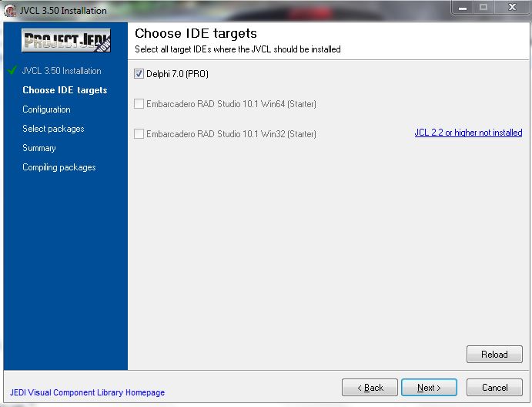Viewport: 532px width, 407px height.
Task: Open the 'JCL 2.2 or higher not installed' link
Action: coord(468,133)
